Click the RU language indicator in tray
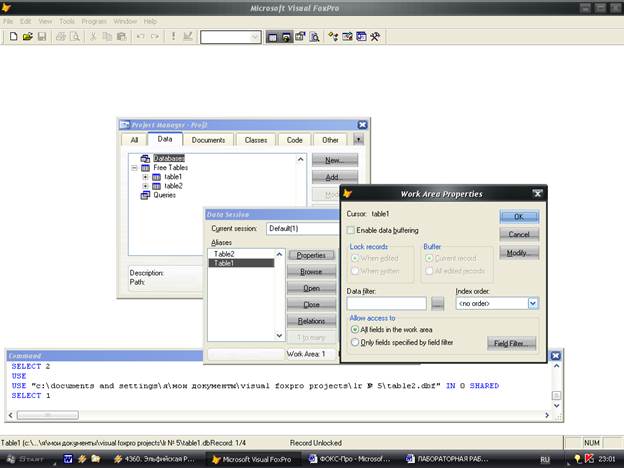 point(545,460)
